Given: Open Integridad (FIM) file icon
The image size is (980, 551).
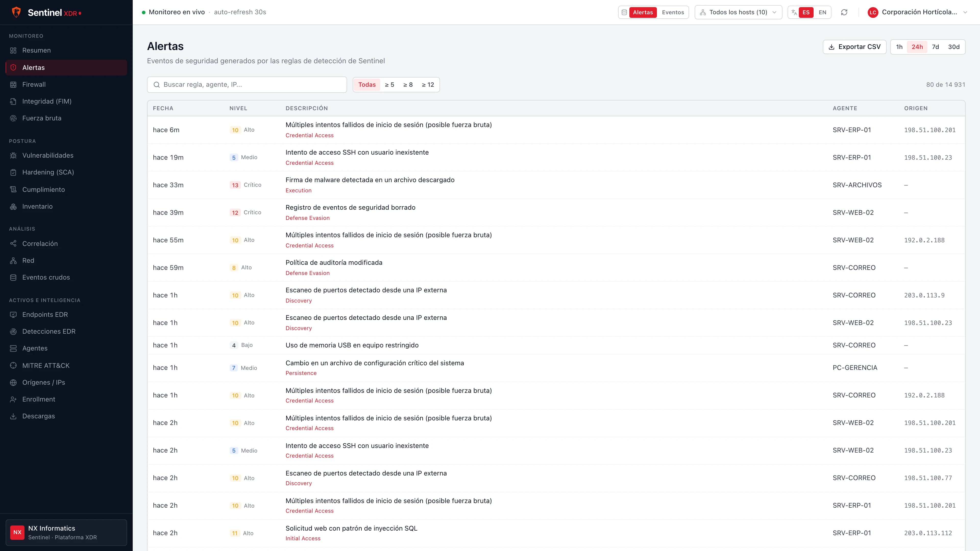Looking at the screenshot, I should coord(13,101).
